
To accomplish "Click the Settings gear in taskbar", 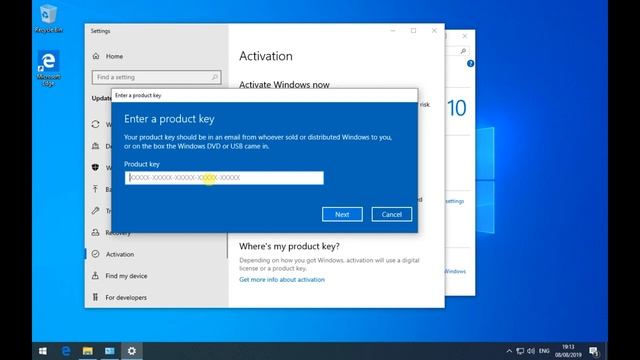I will click(131, 351).
